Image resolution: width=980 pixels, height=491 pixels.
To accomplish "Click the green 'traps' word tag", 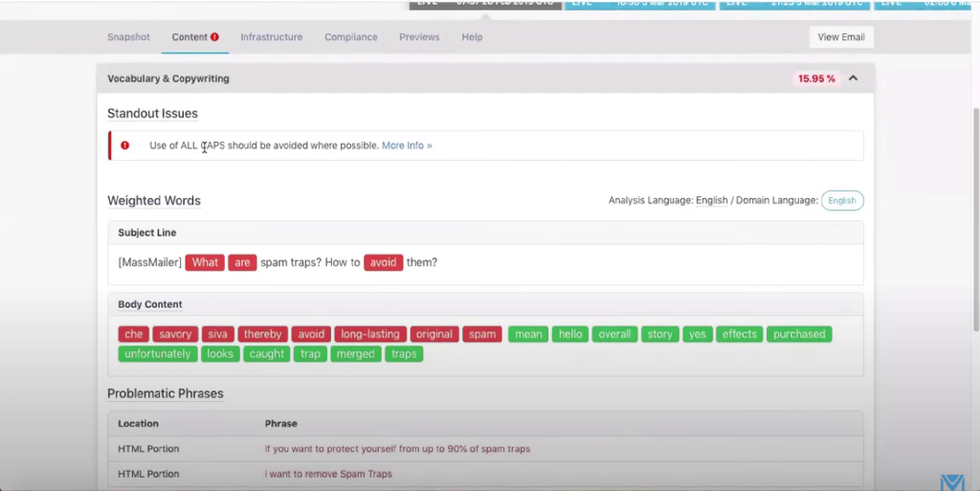I will tap(404, 353).
